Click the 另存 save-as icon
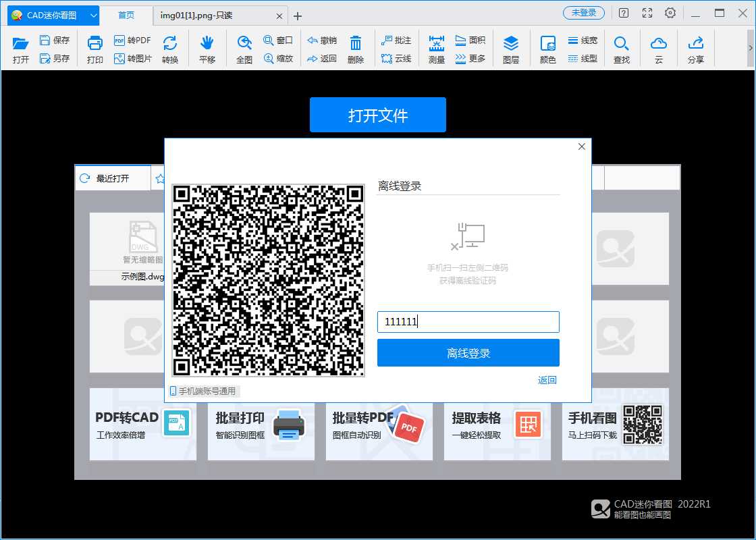Image resolution: width=756 pixels, height=540 pixels. pos(55,58)
